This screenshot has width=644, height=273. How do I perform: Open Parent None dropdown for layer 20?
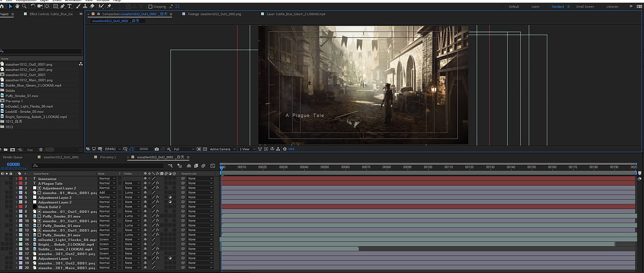pos(200,267)
